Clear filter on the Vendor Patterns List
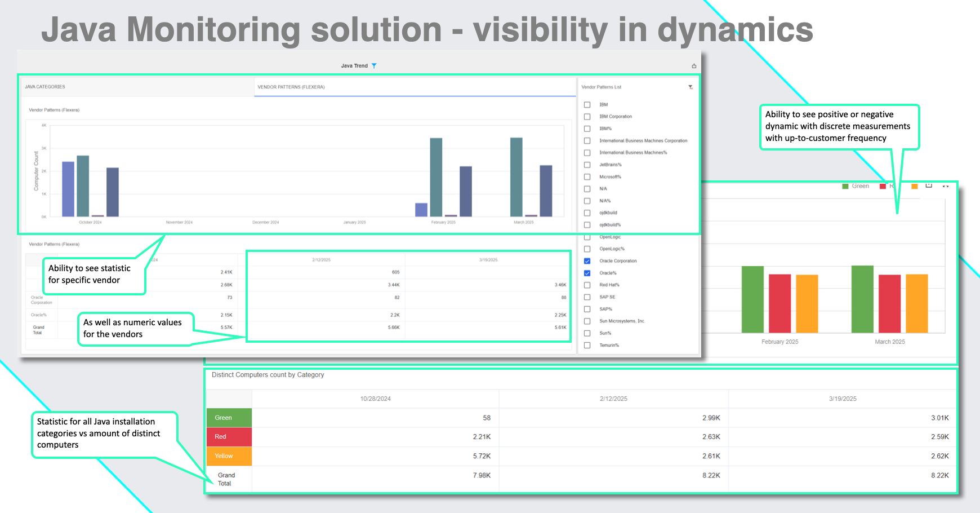 click(x=691, y=87)
